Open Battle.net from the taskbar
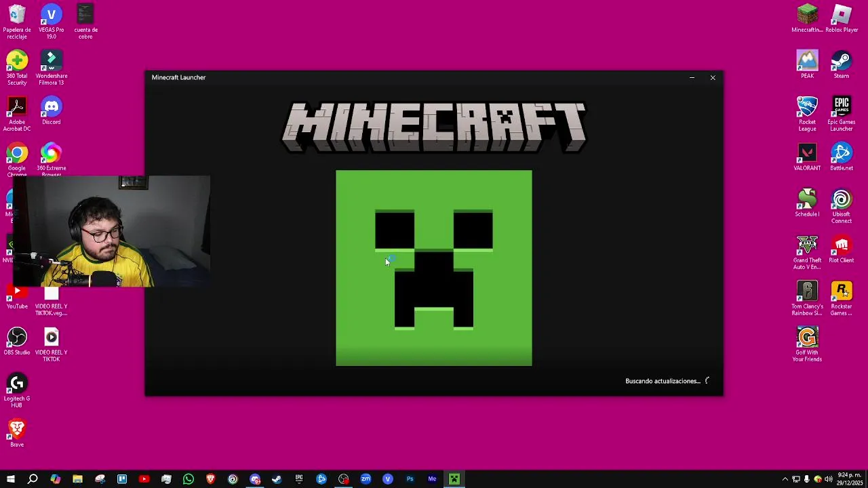868x488 pixels. click(x=321, y=479)
